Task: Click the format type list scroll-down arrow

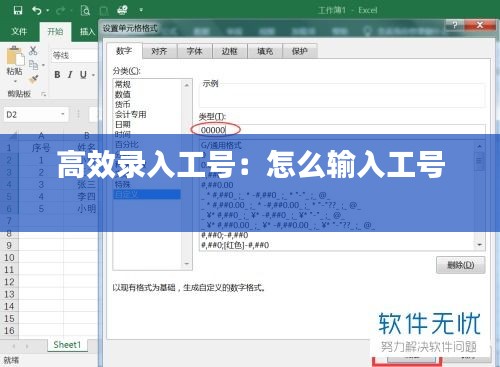Action: coord(480,245)
